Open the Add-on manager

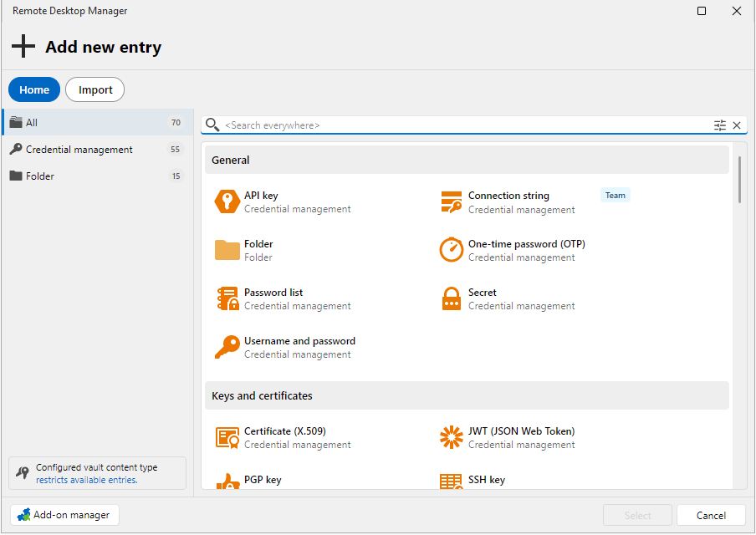64,515
